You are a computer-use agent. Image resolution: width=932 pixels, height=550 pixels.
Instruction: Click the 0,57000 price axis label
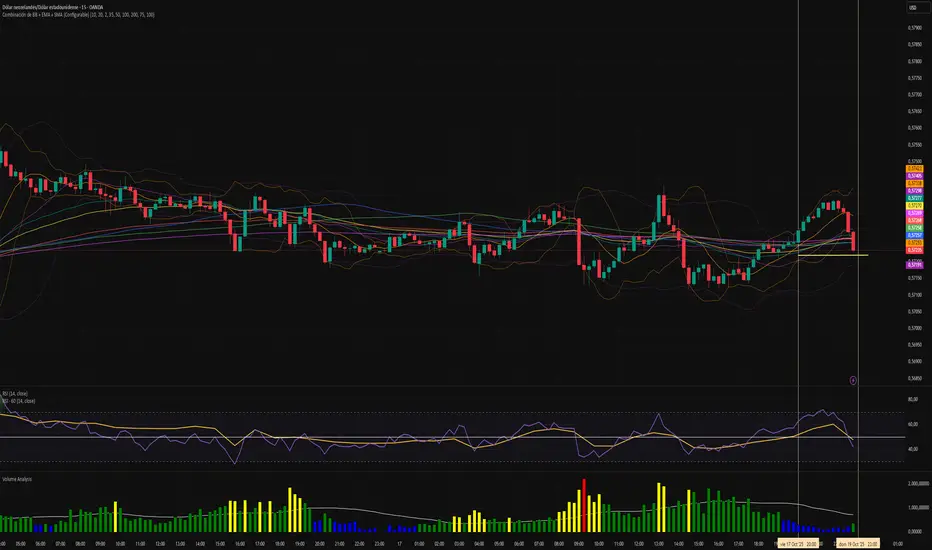pyautogui.click(x=914, y=328)
